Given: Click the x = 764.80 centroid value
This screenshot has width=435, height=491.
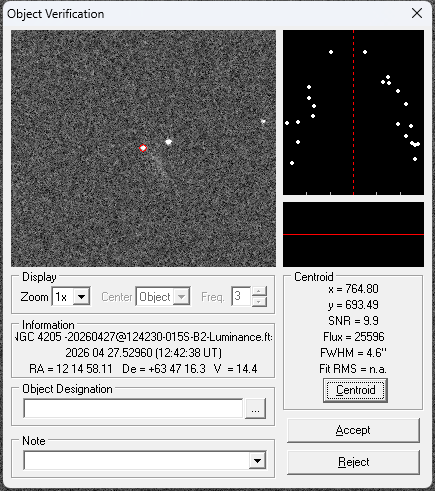Looking at the screenshot, I should coord(353,289).
